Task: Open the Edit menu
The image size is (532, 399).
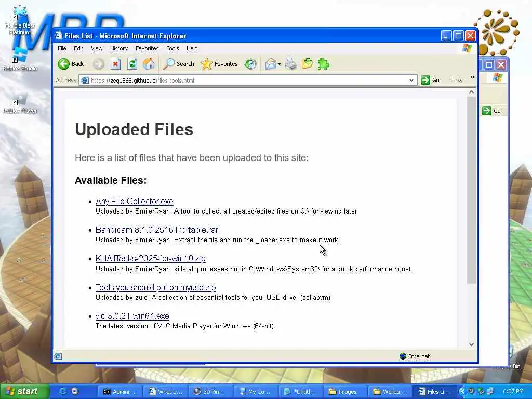Action: point(78,48)
